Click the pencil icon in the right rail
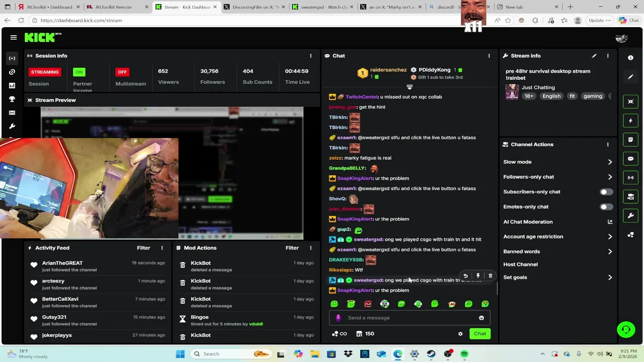 (630, 77)
